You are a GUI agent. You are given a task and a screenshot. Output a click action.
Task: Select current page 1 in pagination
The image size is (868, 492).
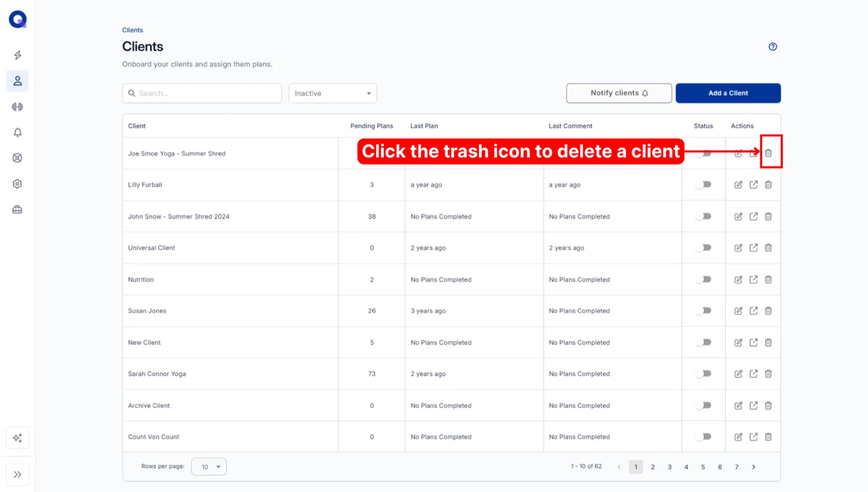(x=636, y=467)
